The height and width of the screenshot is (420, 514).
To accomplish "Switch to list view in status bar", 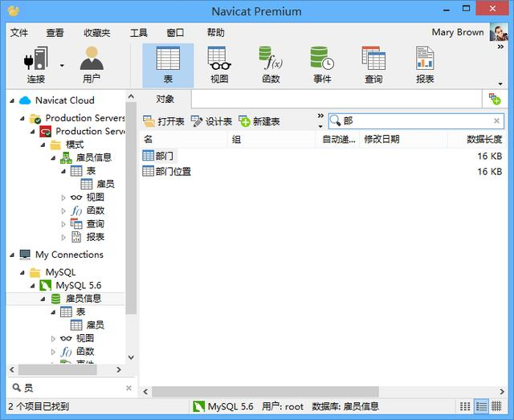I will [x=481, y=406].
